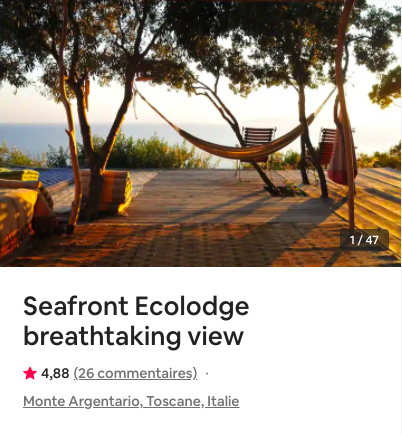Click the wooden chair behind the hammock
The height and width of the screenshot is (435, 402).
pyautogui.click(x=259, y=139)
